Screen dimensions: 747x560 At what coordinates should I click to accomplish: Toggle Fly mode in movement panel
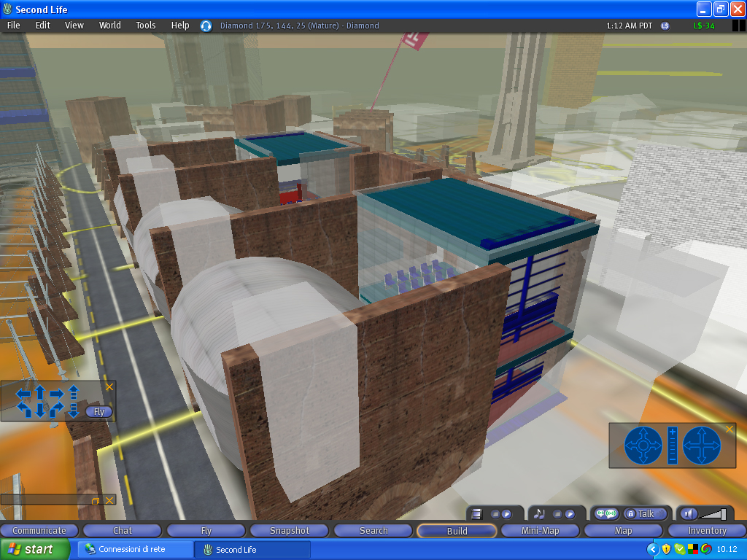(x=98, y=411)
